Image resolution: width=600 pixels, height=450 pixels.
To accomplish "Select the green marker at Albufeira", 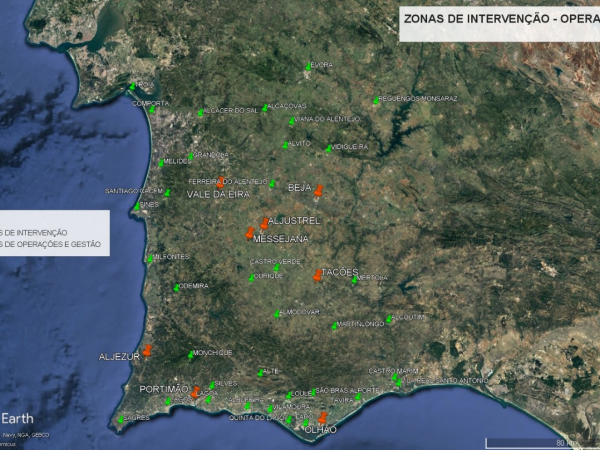I will coord(247,406).
